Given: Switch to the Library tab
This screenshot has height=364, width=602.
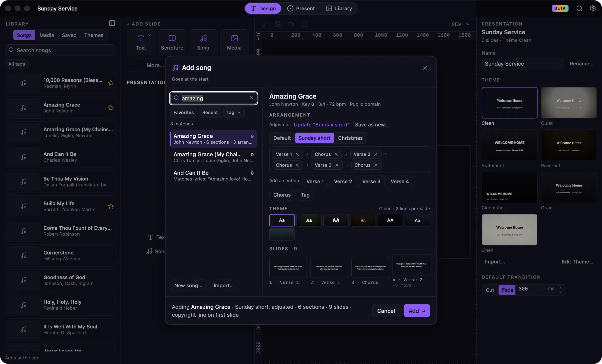Looking at the screenshot, I should (339, 9).
